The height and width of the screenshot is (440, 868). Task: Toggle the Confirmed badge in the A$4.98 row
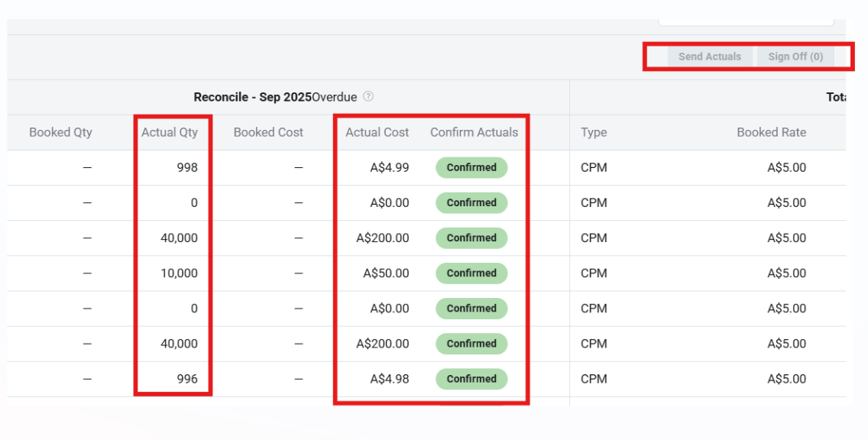click(471, 378)
